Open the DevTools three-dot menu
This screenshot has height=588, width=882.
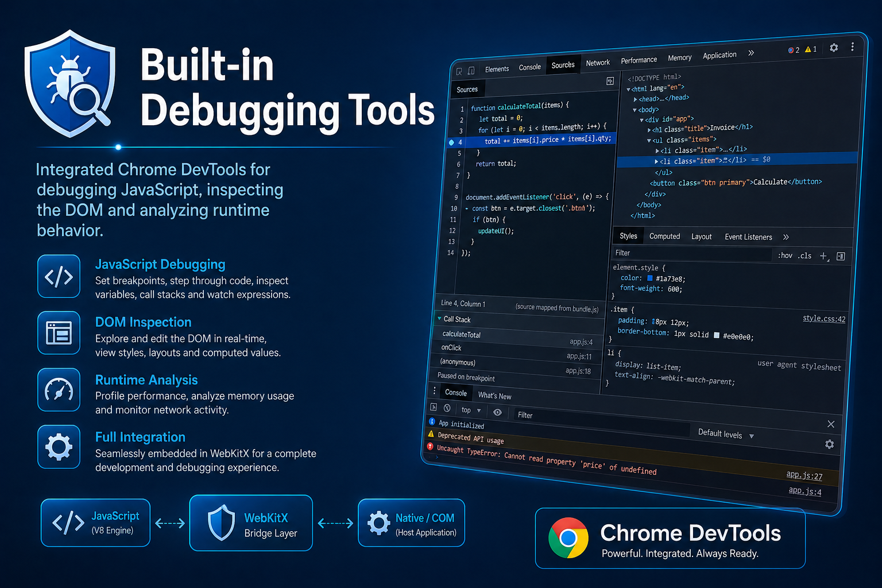coord(852,47)
